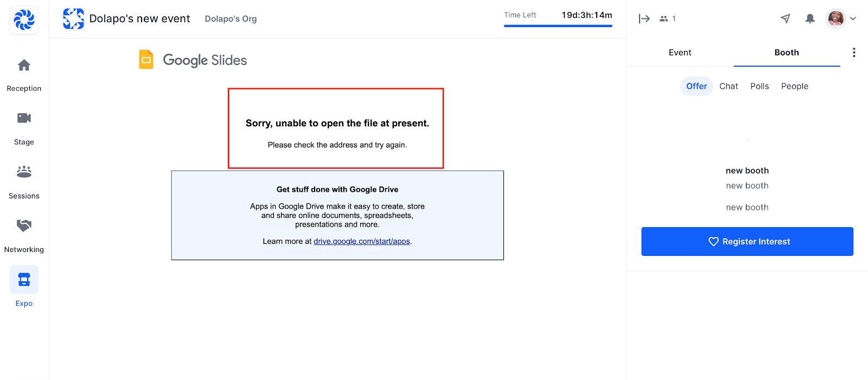This screenshot has width=868, height=380.
Task: Click the Google Slides file icon
Action: point(146,60)
